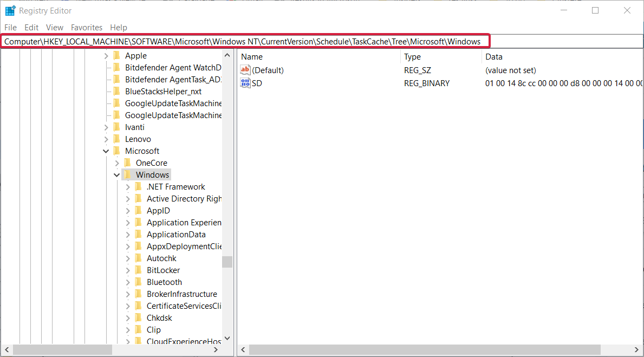Expand the OneCore key
Image resolution: width=644 pixels, height=357 pixels.
tap(117, 163)
